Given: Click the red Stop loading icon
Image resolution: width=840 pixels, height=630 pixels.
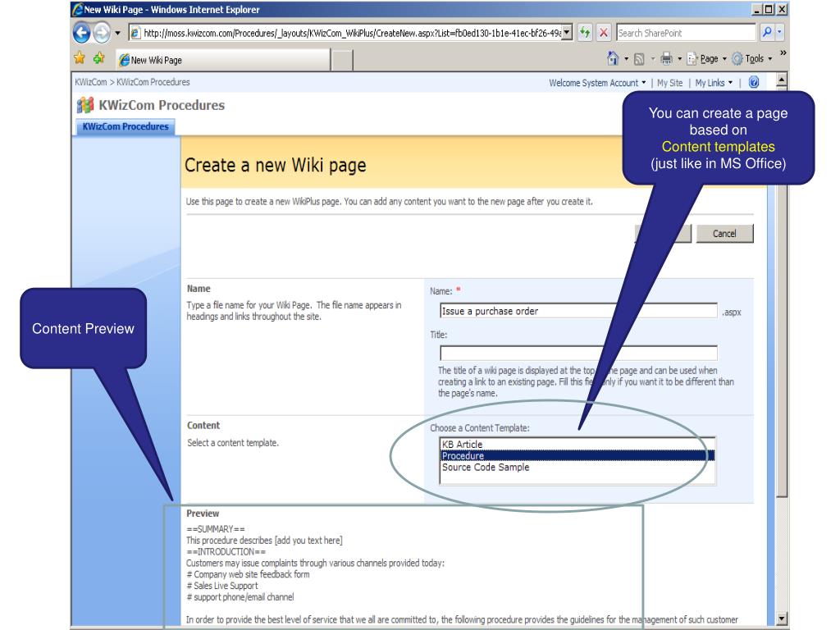Looking at the screenshot, I should point(603,33).
